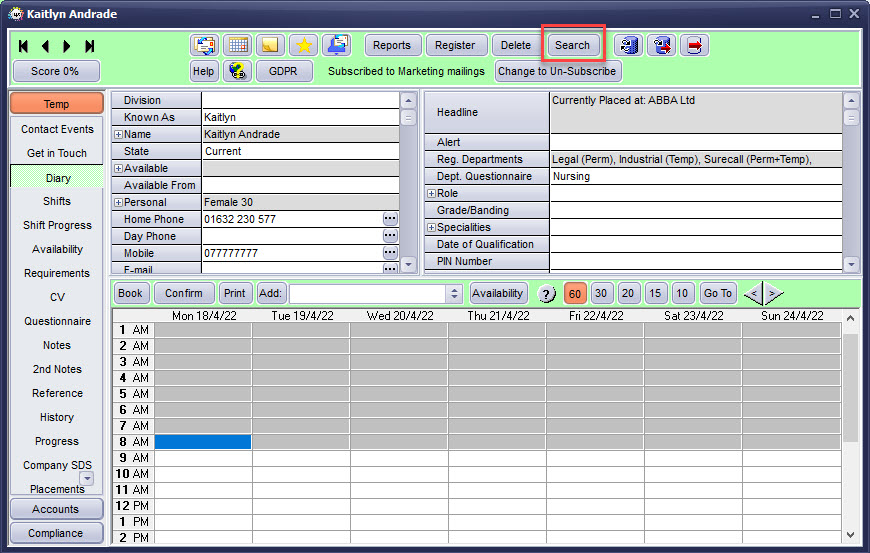Click the email contacts exchange icon
The height and width of the screenshot is (553, 870).
(205, 45)
